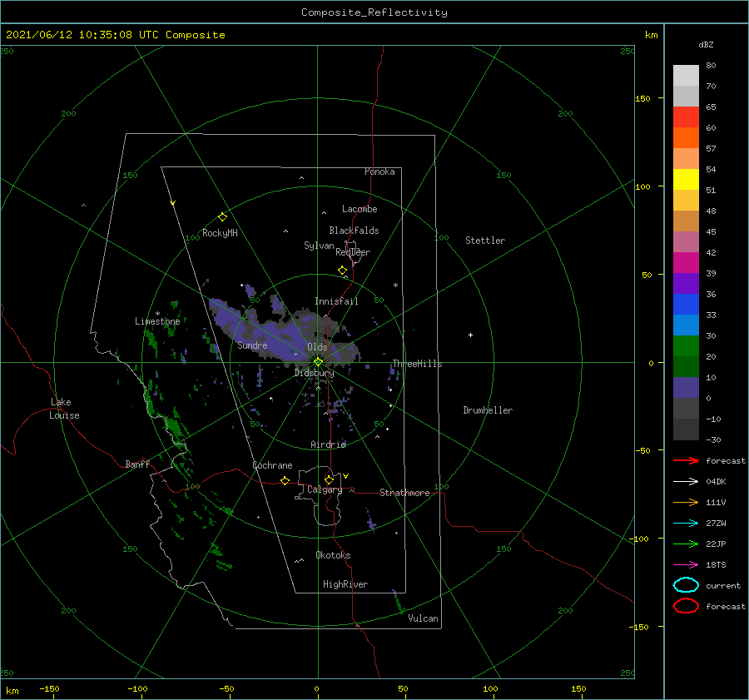Click the dark orange 57–60 dBZ swatch

(686, 138)
